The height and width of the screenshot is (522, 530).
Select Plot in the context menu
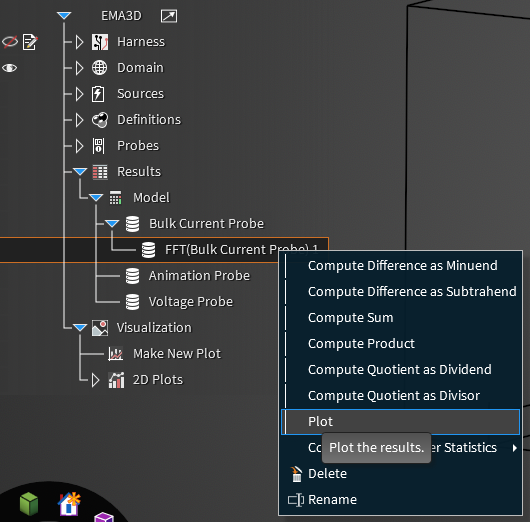400,422
